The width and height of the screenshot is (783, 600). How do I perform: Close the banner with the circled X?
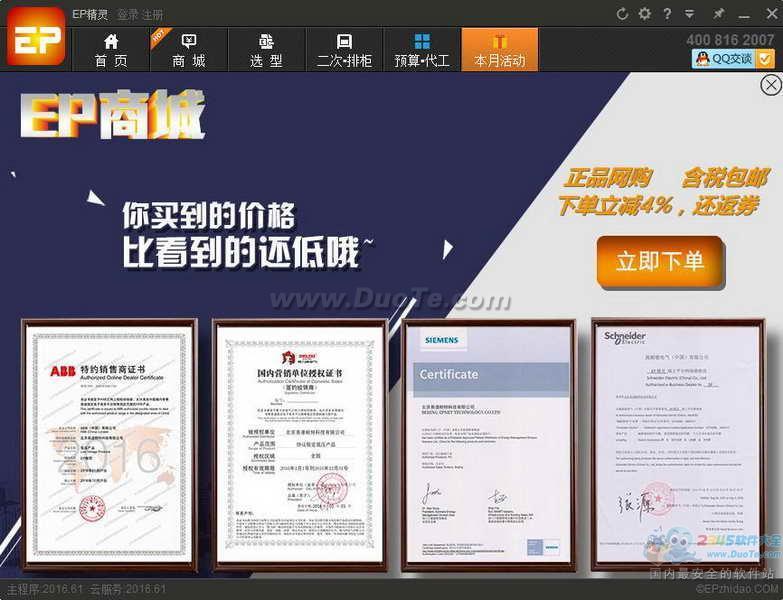(x=771, y=85)
